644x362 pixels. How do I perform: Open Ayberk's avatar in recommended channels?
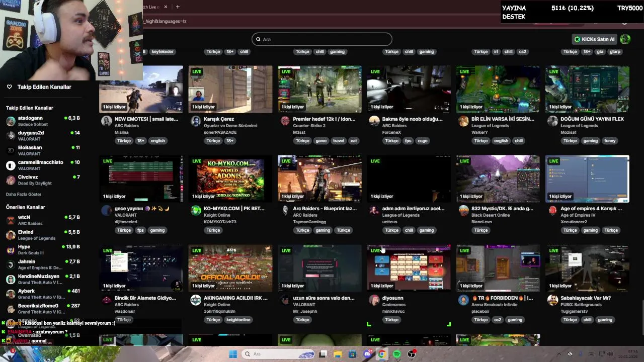11,294
